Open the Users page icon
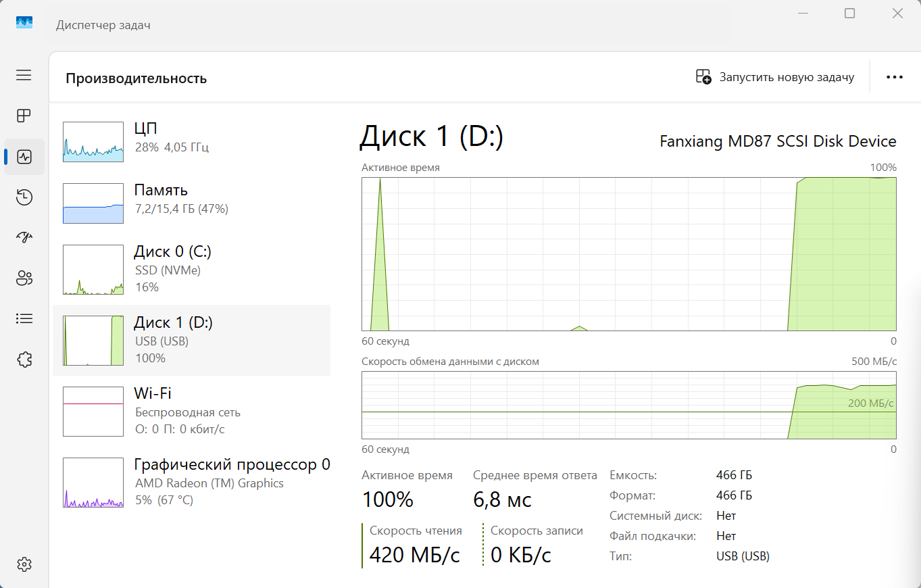Screen dimensions: 921x588 point(24,278)
